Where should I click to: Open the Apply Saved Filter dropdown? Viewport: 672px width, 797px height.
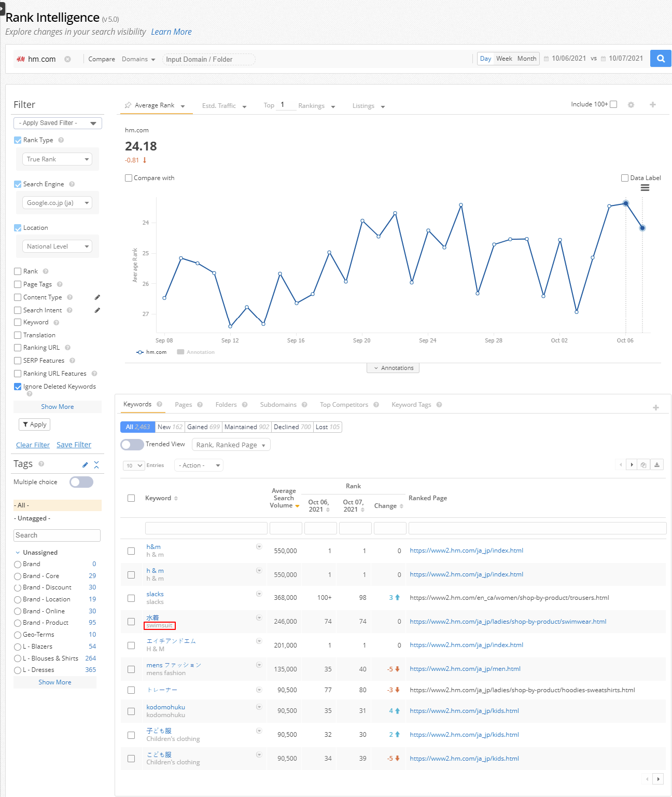pos(58,123)
